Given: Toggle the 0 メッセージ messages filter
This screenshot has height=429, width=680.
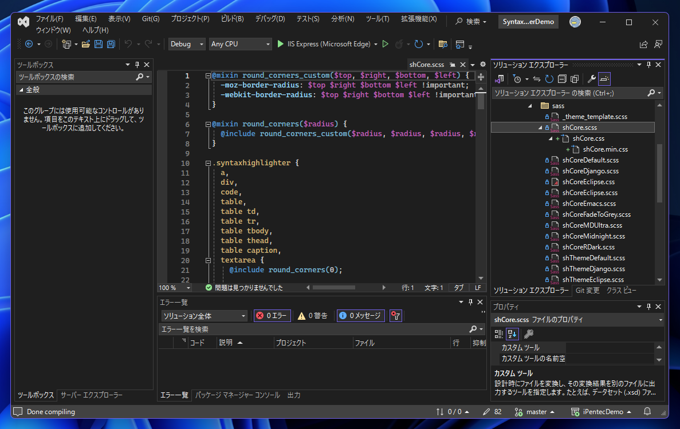Looking at the screenshot, I should (x=360, y=316).
